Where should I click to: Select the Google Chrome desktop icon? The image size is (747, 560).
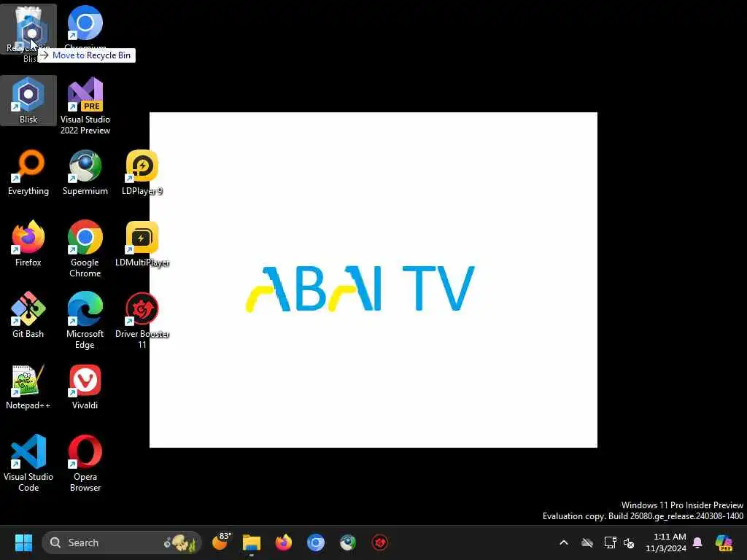(85, 249)
